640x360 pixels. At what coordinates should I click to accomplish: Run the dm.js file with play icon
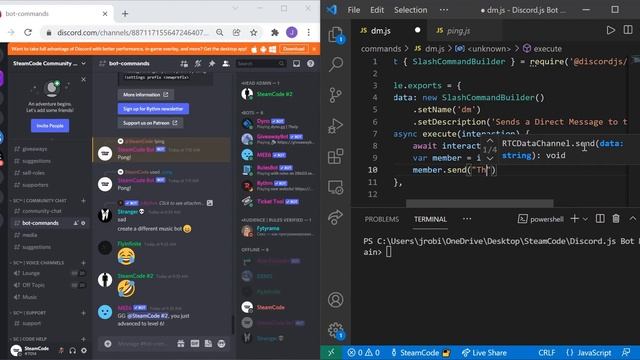611,30
